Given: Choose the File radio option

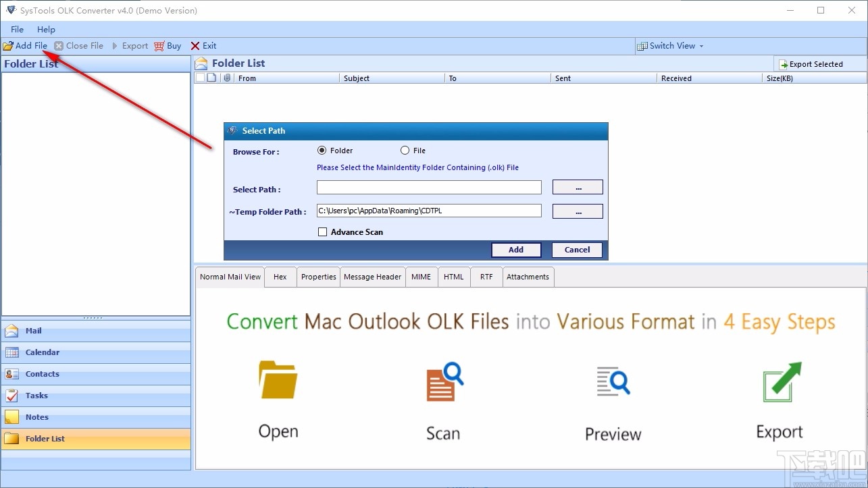Looking at the screenshot, I should coord(404,150).
